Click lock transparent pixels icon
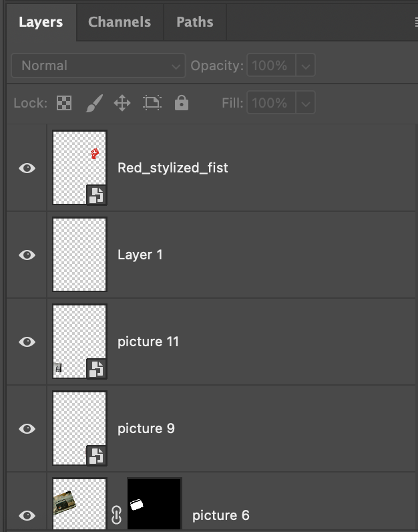The width and height of the screenshot is (418, 532). click(64, 103)
